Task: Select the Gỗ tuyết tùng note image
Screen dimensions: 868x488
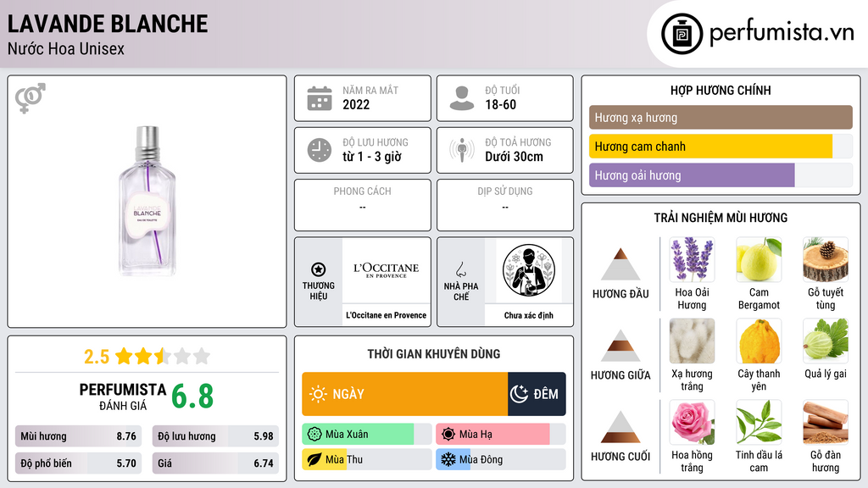Action: 826,259
